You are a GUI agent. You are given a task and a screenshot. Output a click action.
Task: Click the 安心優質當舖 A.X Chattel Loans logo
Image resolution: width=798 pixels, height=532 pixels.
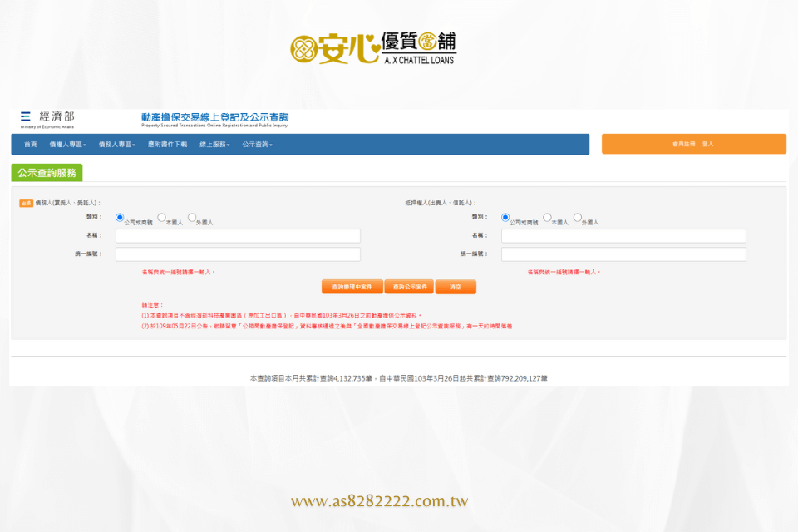[x=373, y=48]
